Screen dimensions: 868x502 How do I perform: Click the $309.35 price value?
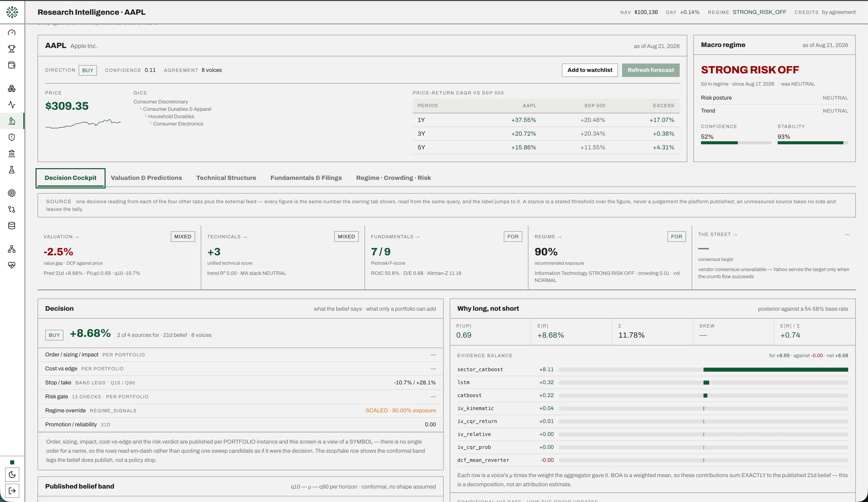(x=67, y=106)
